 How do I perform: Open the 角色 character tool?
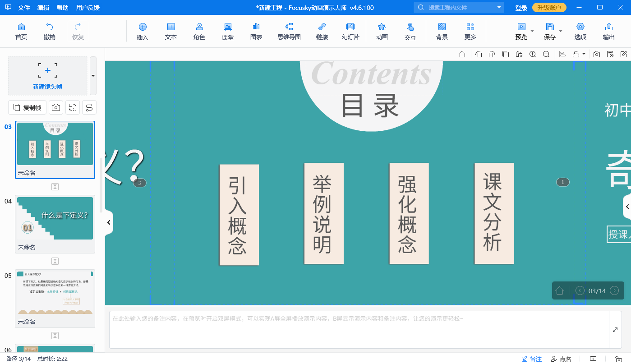click(x=199, y=32)
